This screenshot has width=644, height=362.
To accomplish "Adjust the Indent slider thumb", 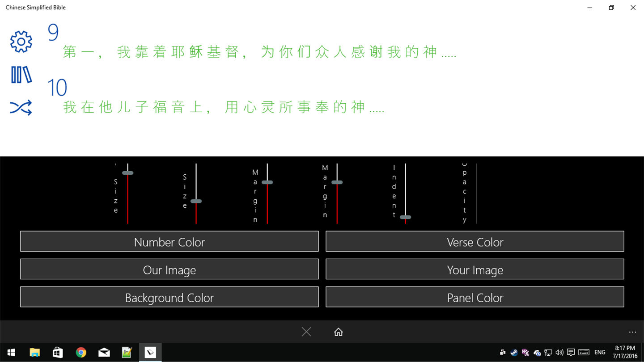I will tap(406, 217).
